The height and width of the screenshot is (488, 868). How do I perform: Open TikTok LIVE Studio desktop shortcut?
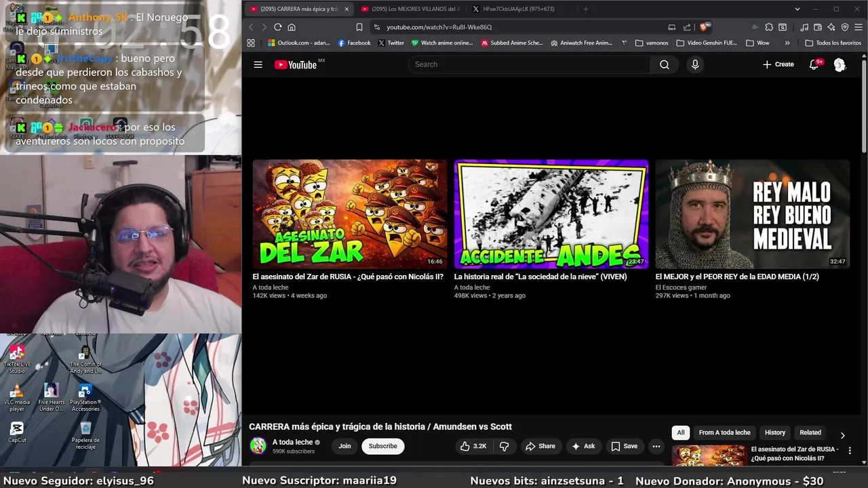(17, 359)
